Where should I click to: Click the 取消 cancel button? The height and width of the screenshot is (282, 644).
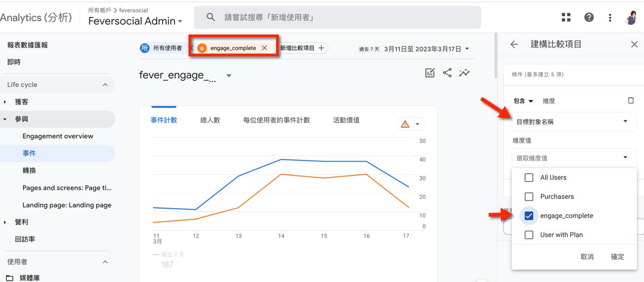point(587,257)
